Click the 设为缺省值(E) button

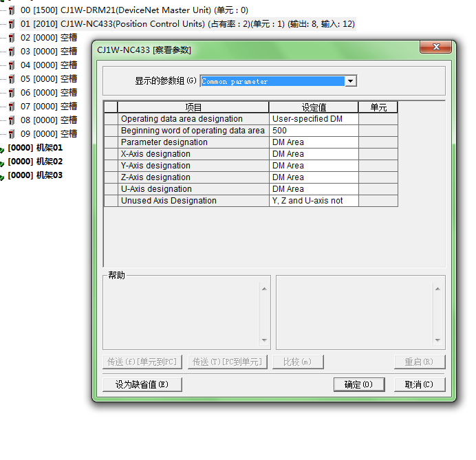pos(142,384)
